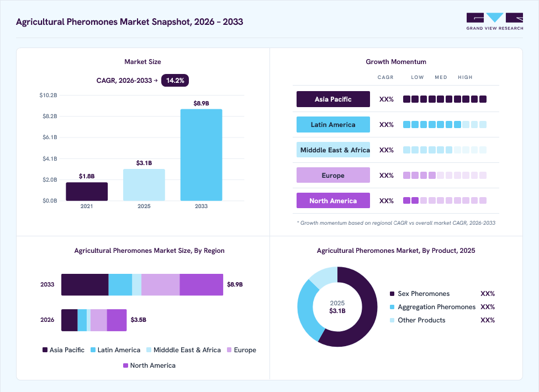The height and width of the screenshot is (392, 539).
Task: Click the North America segment of 2033 bar
Action: [x=202, y=284]
